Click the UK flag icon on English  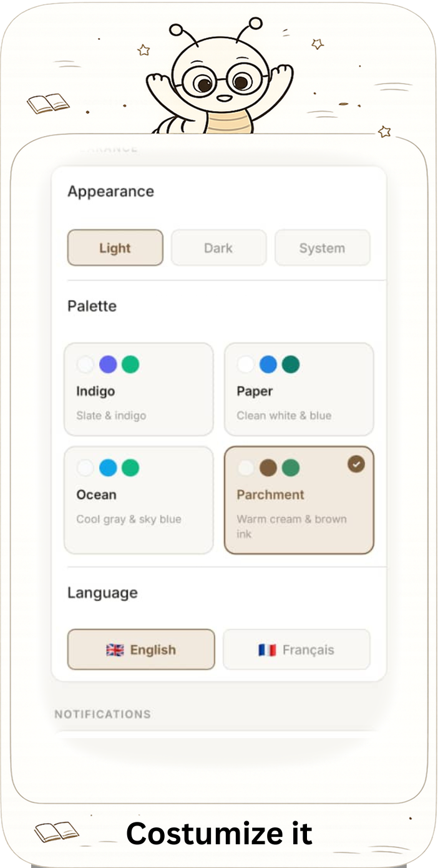pyautogui.click(x=115, y=650)
